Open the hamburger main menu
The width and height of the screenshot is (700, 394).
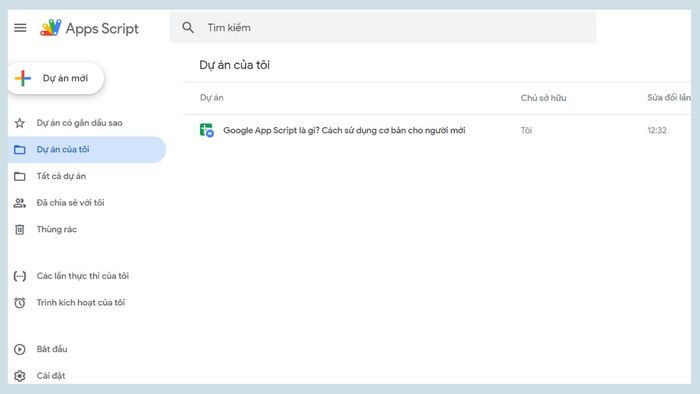[20, 28]
